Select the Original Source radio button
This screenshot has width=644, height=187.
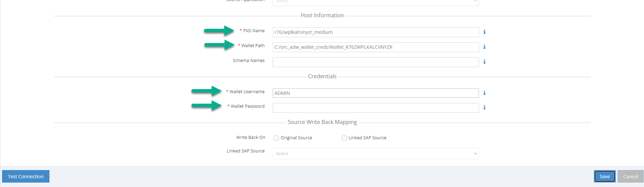click(x=276, y=138)
